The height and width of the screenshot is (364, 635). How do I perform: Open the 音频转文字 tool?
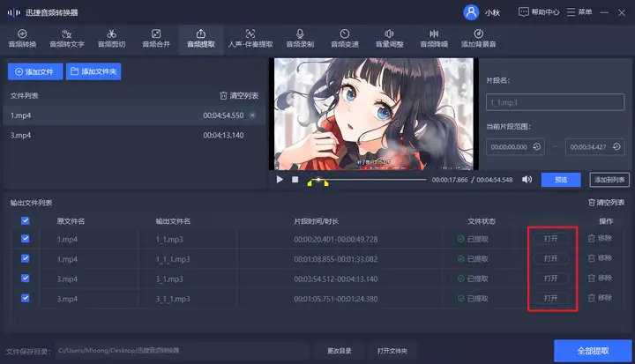pos(67,39)
